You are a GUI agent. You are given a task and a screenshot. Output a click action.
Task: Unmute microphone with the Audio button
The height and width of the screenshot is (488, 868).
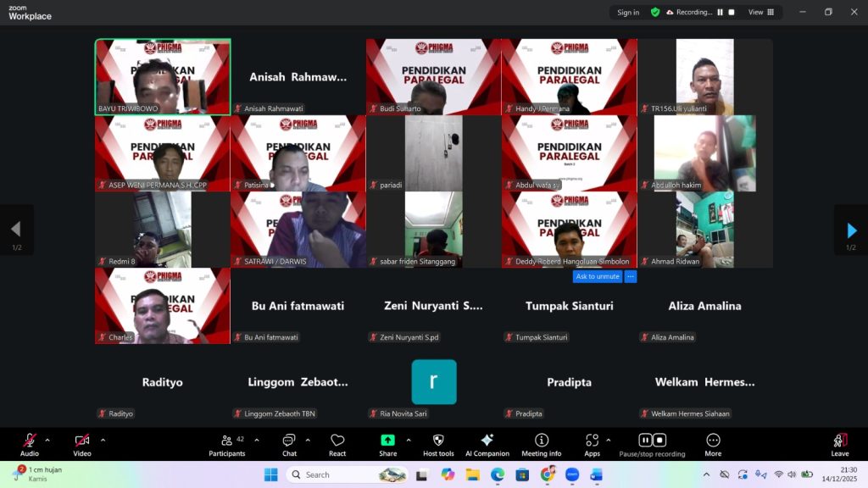30,441
